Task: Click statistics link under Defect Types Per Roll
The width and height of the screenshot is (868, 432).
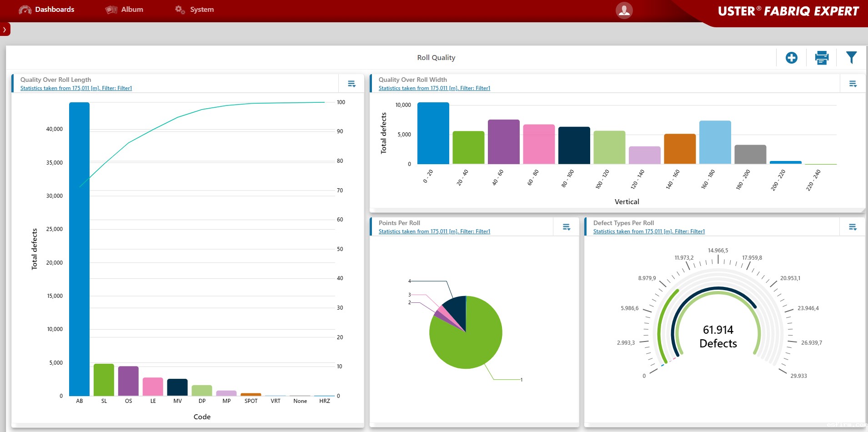Action: click(649, 231)
